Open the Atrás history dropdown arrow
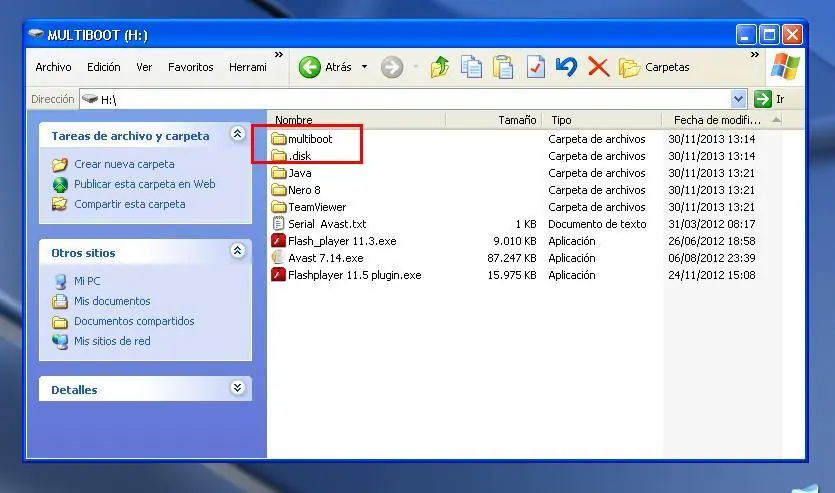This screenshot has width=835, height=493. click(x=365, y=67)
